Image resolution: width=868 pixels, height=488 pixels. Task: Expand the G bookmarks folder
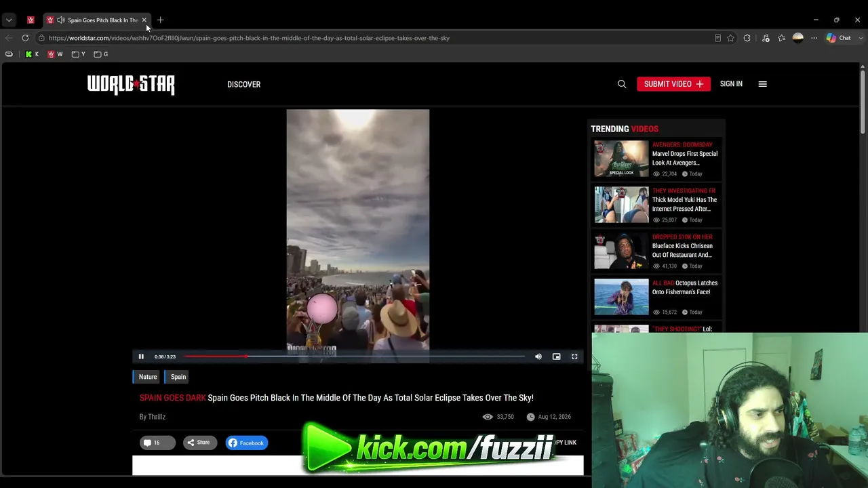coord(101,54)
